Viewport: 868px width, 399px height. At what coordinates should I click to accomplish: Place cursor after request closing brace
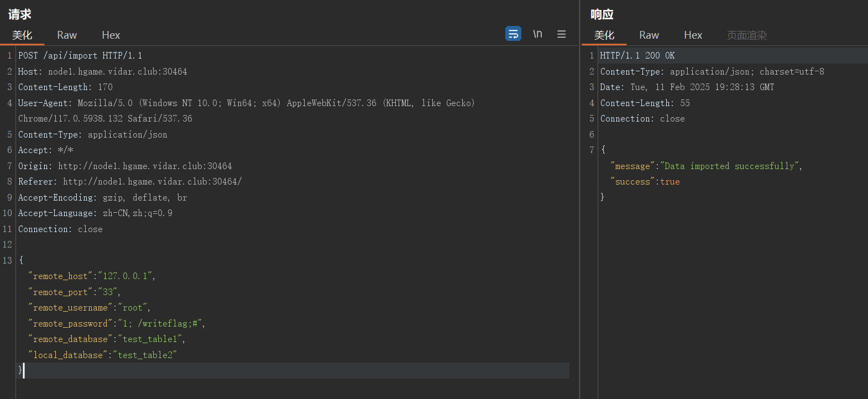(24, 370)
